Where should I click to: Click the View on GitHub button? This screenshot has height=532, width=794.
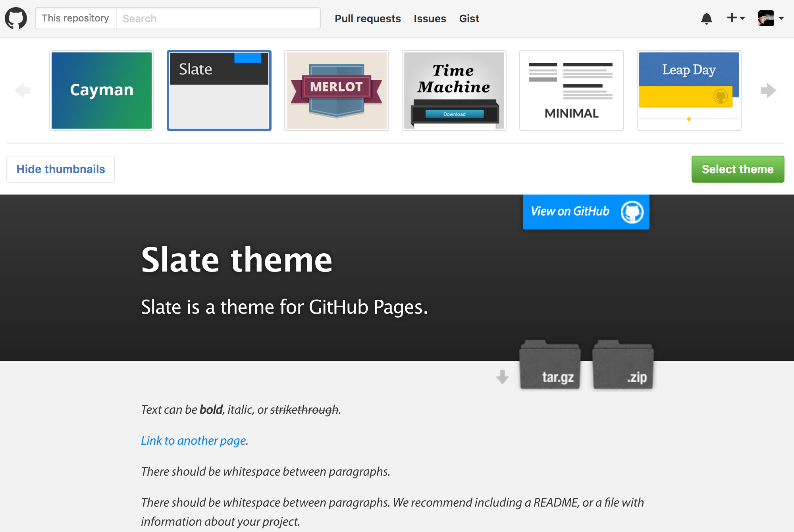[585, 211]
